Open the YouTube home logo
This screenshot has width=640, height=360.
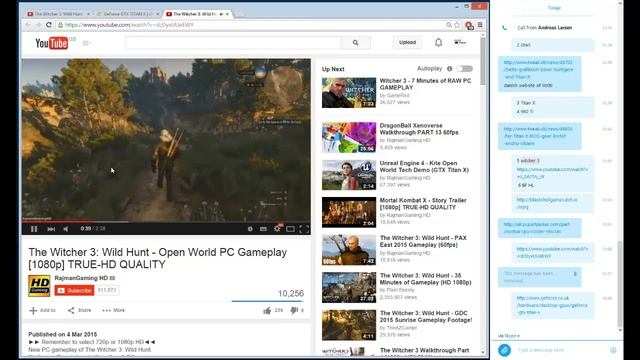52,43
